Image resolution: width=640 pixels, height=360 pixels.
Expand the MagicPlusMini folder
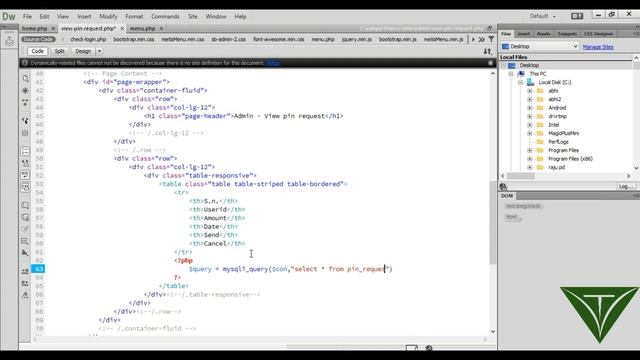point(530,133)
